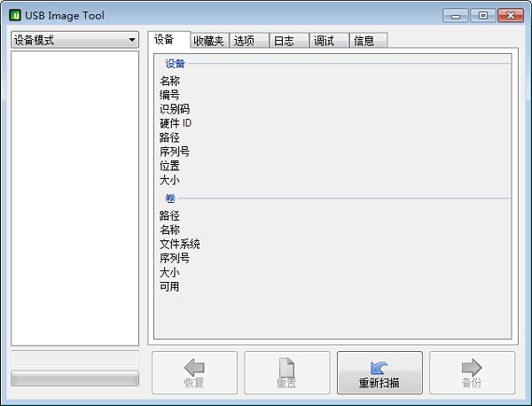The image size is (532, 406).
Task: Click the 位置 label
Action: pos(169,166)
